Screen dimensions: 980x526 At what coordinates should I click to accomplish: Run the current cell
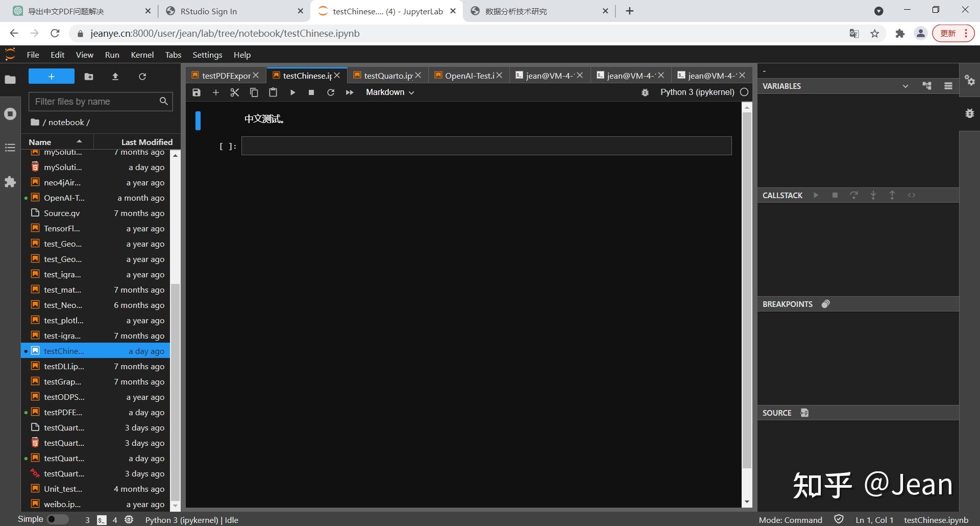(292, 92)
